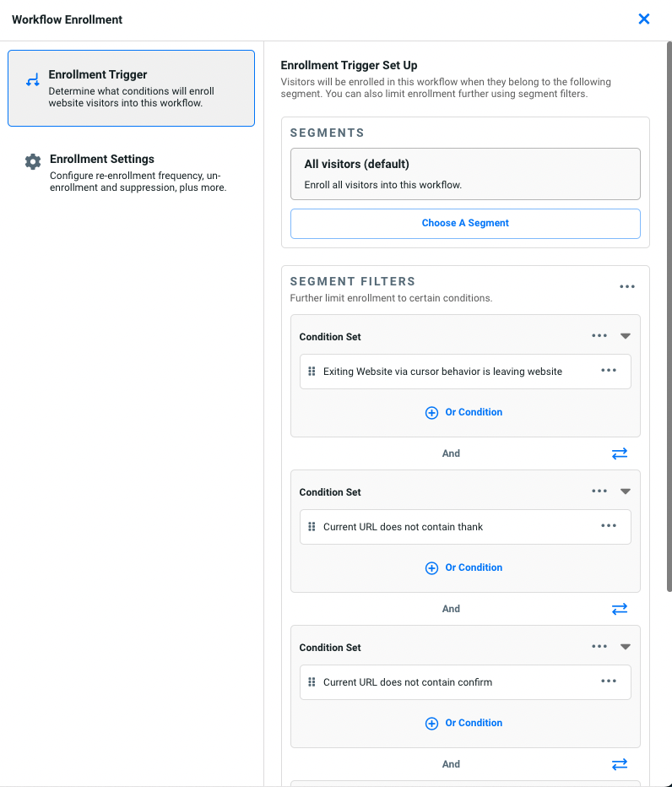
Task: Click drag handle on 'contain confirm' condition
Action: click(312, 682)
